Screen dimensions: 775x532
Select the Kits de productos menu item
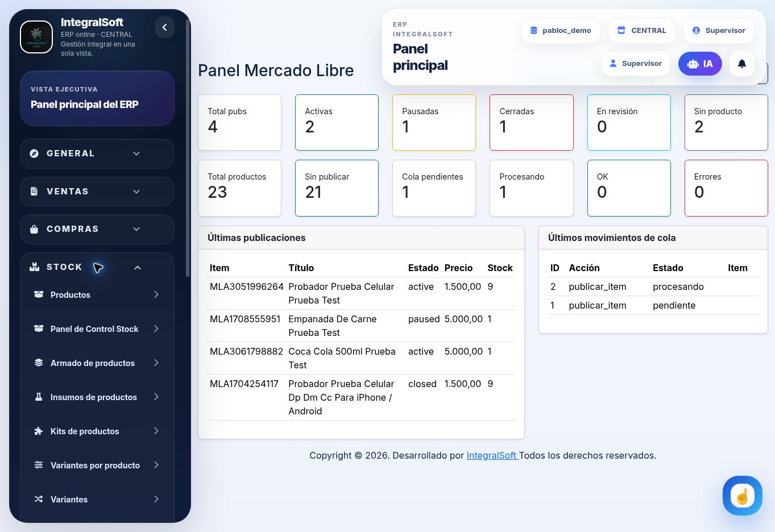(x=97, y=431)
